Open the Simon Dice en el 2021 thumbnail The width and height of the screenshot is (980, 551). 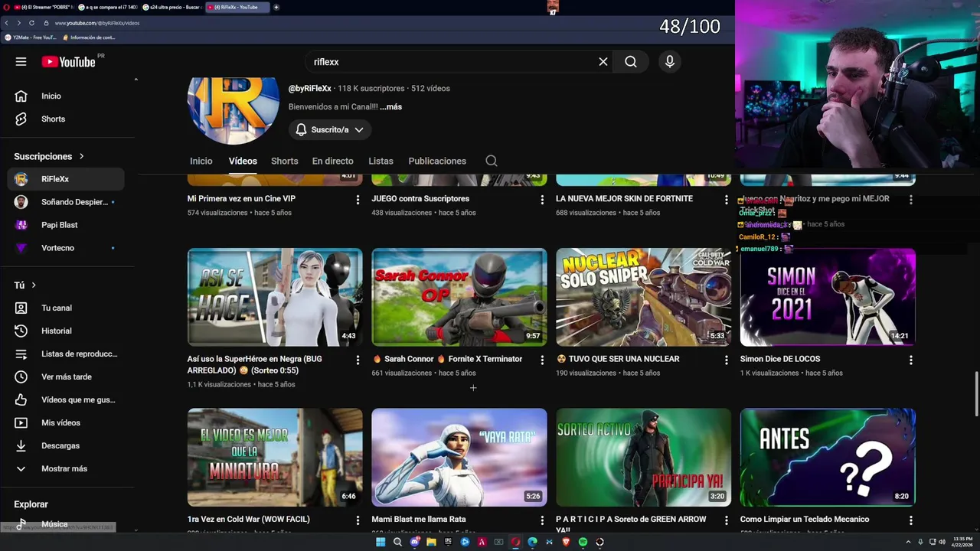pyautogui.click(x=828, y=297)
